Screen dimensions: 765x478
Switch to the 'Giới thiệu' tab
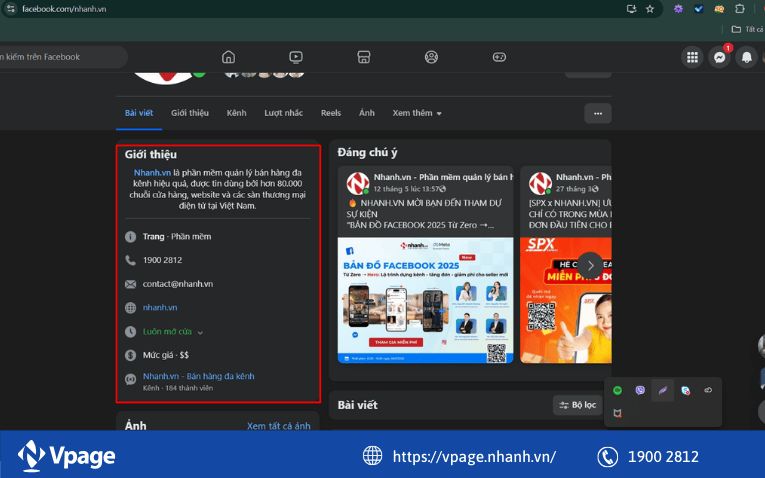[190, 113]
